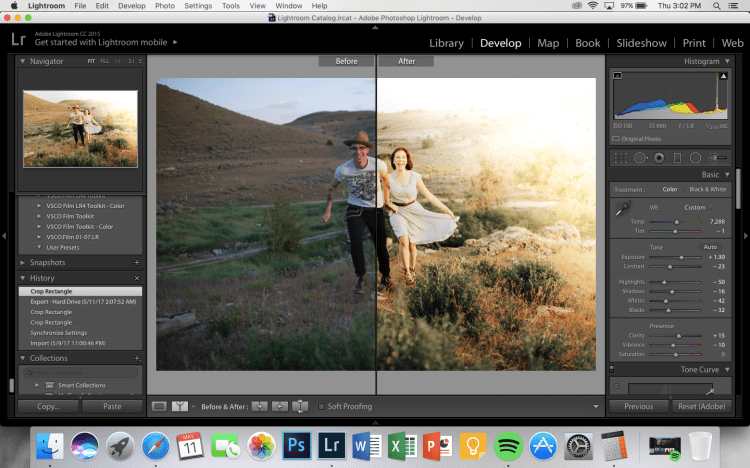This screenshot has height=468, width=750.
Task: Select the Adjustment Brush tool
Action: (717, 157)
